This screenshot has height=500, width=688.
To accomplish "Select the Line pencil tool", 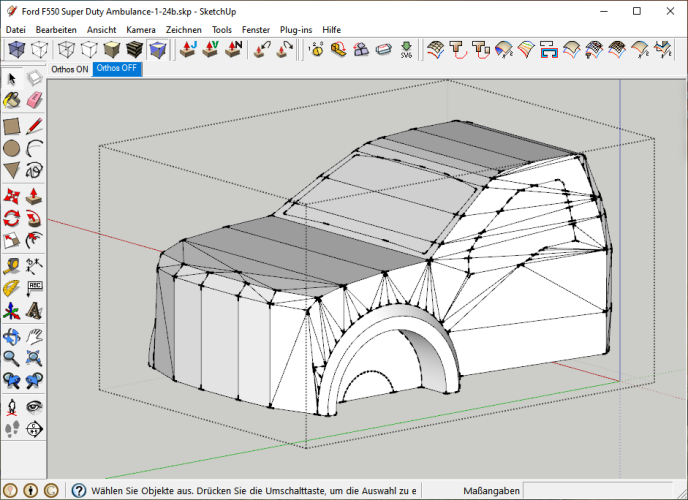I will click(34, 126).
